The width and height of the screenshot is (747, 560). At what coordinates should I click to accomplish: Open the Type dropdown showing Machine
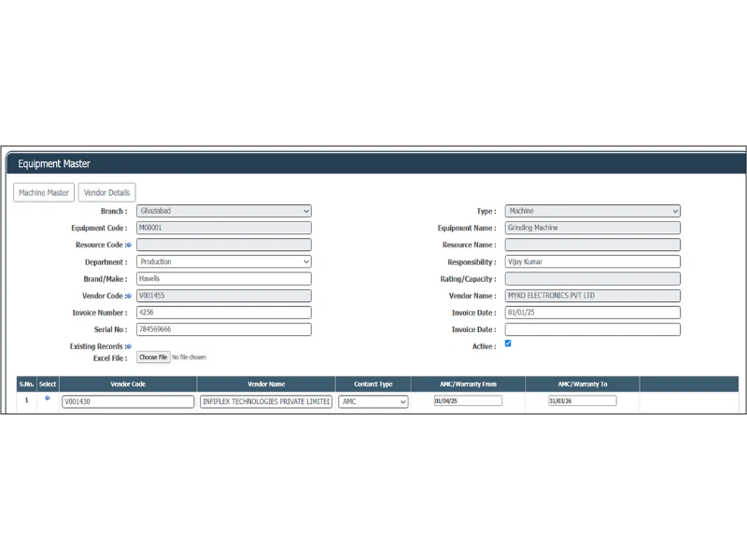[592, 211]
